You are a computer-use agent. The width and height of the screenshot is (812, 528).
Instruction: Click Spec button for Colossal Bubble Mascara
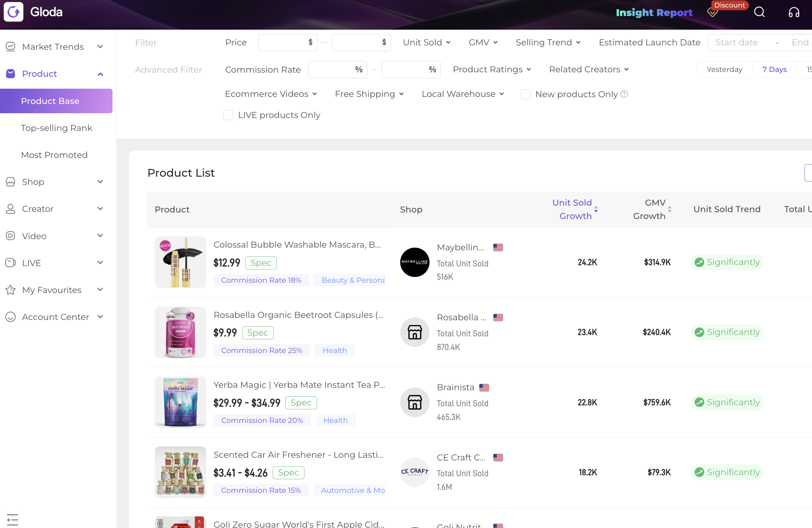point(261,263)
